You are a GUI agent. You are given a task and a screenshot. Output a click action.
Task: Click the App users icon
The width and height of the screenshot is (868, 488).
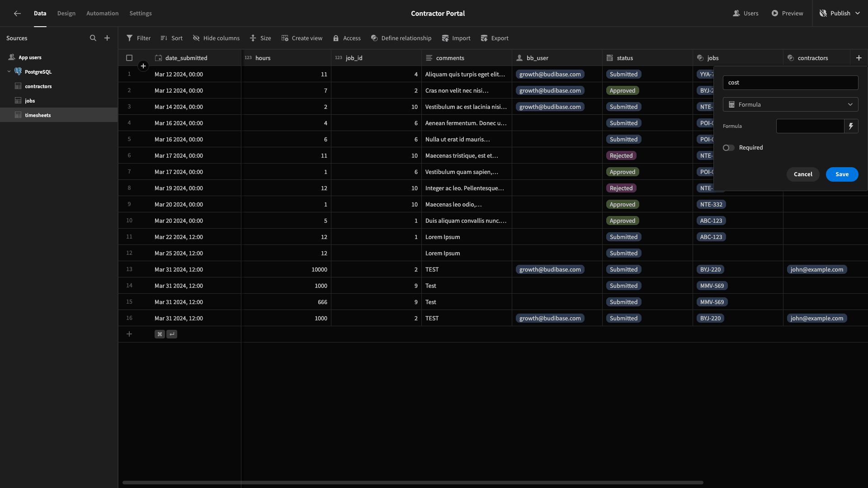coord(12,57)
